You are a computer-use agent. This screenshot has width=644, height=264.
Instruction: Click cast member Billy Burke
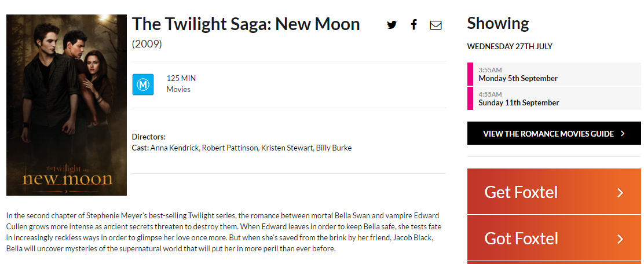coord(334,148)
